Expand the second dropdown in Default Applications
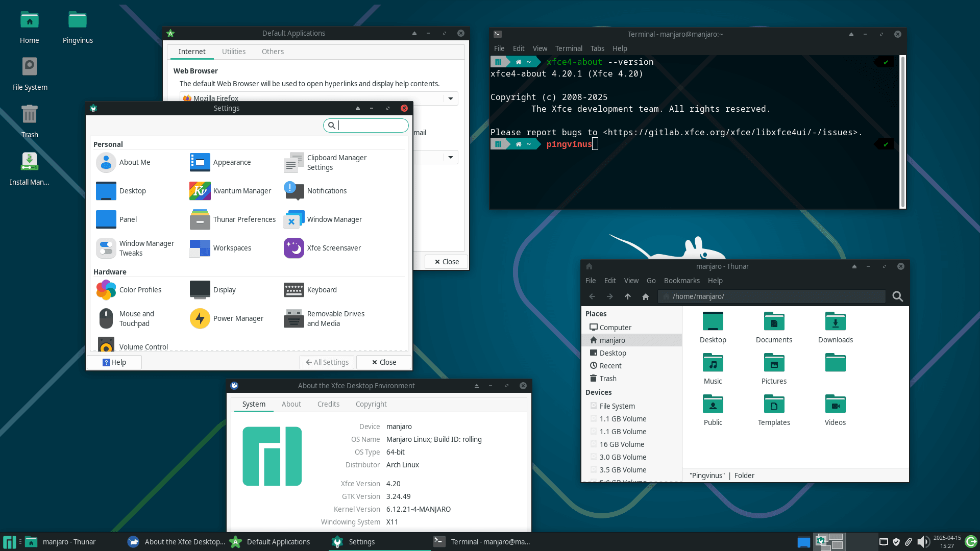The image size is (980, 551). 451,157
